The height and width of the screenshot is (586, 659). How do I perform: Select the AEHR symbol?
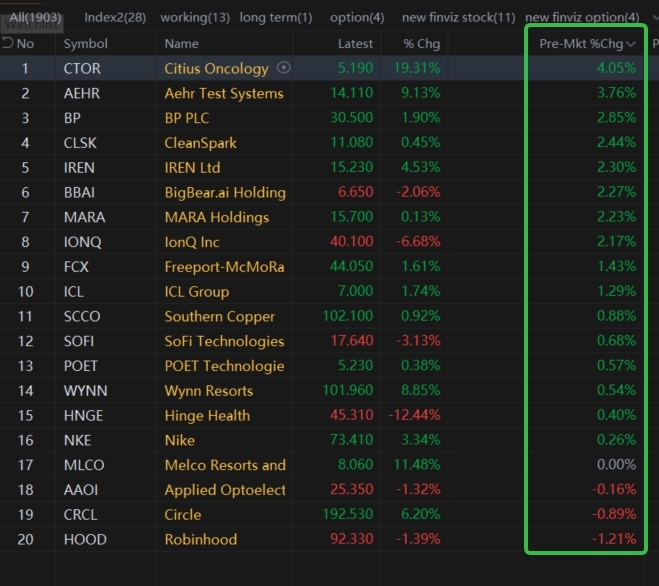click(82, 93)
